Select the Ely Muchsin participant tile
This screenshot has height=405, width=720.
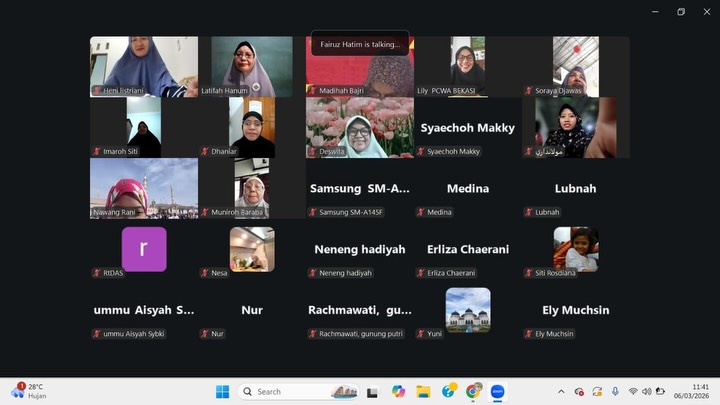(x=575, y=310)
